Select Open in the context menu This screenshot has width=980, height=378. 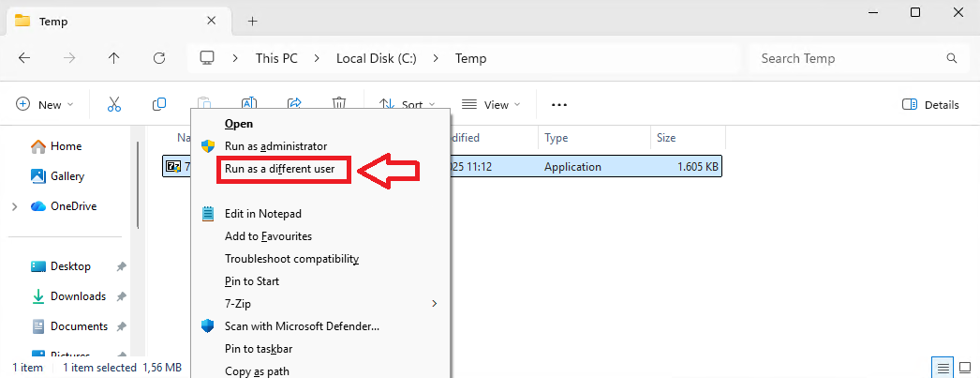coord(320,124)
